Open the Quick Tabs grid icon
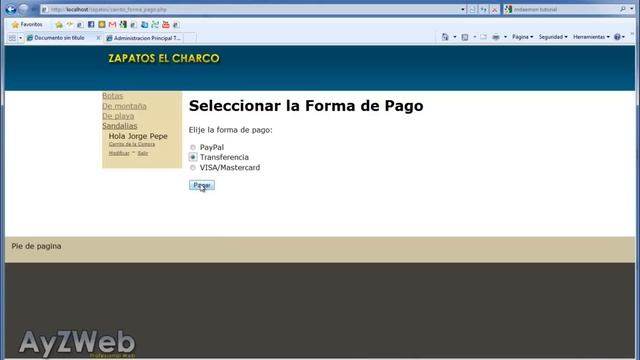This screenshot has width=640, height=360. [12, 38]
